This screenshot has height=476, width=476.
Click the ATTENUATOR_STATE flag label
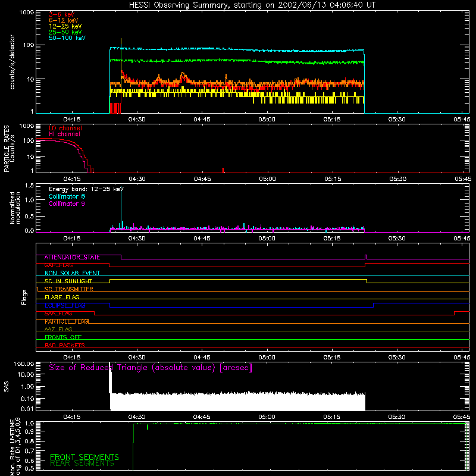point(72,258)
